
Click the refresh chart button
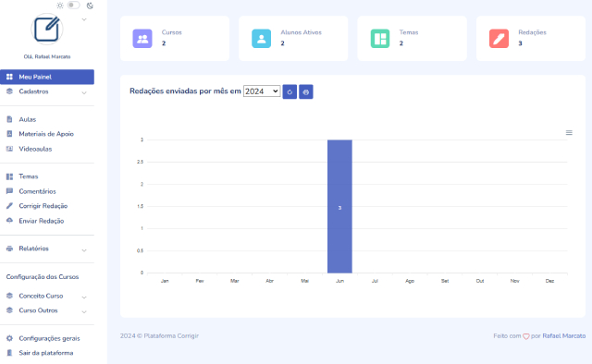pyautogui.click(x=290, y=91)
